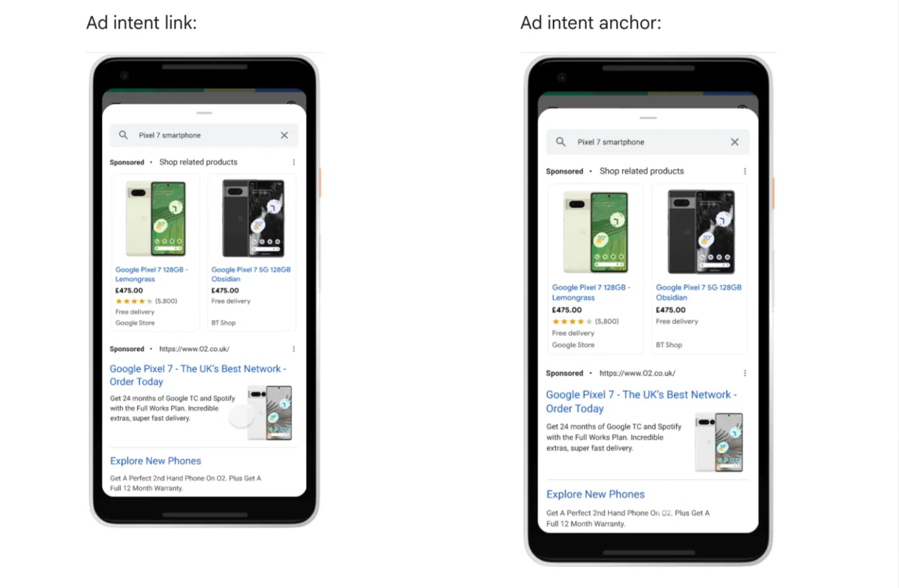Open three-dot menu beside O2 sponsored URL, right phone

[x=745, y=373]
